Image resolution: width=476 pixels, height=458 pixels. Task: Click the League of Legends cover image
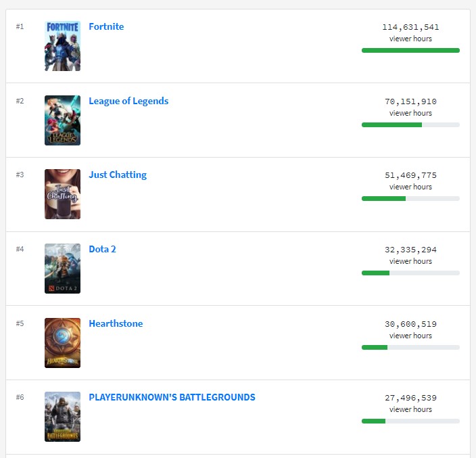[62, 120]
